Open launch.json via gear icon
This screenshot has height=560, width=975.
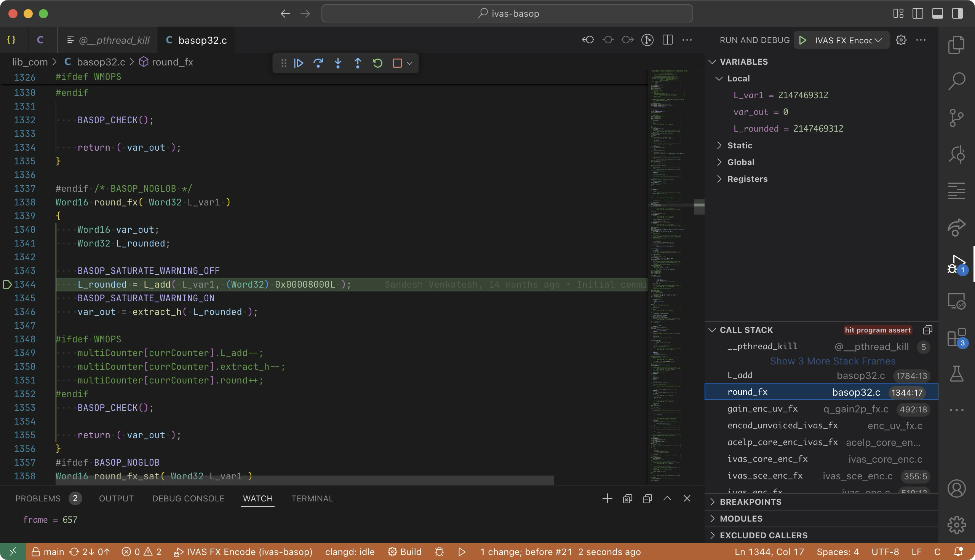click(901, 40)
